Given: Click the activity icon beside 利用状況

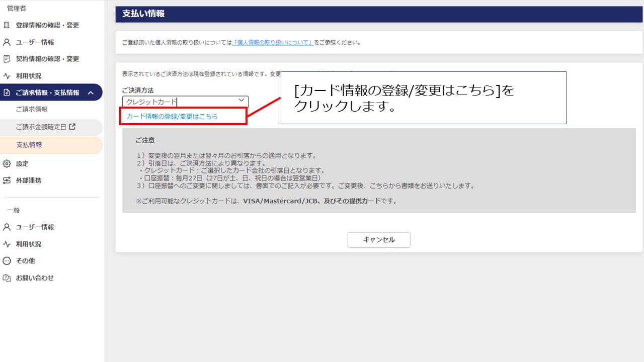Looking at the screenshot, I should 8,76.
